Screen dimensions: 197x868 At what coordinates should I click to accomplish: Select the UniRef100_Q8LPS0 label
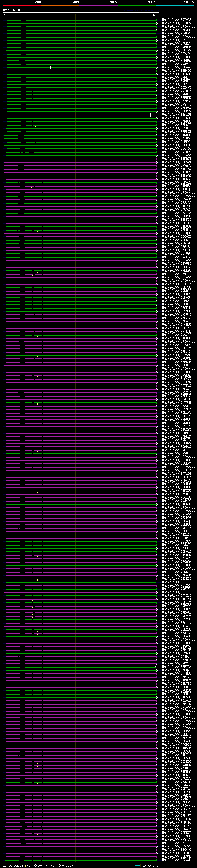pos(177,108)
